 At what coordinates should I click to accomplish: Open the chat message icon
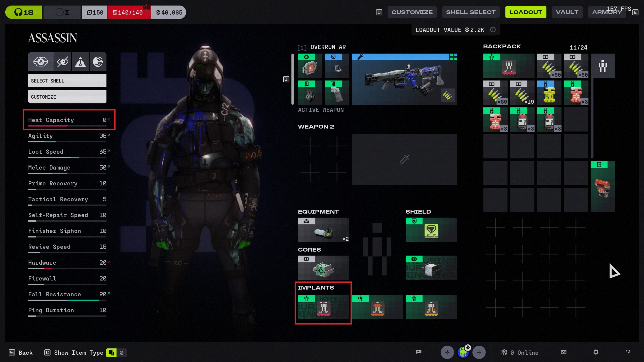tap(419, 352)
